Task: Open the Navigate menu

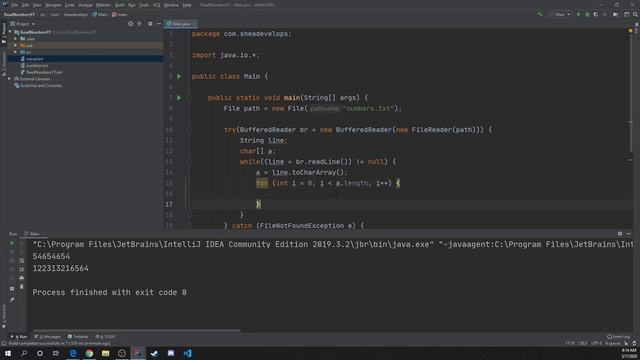Action: pos(53,5)
